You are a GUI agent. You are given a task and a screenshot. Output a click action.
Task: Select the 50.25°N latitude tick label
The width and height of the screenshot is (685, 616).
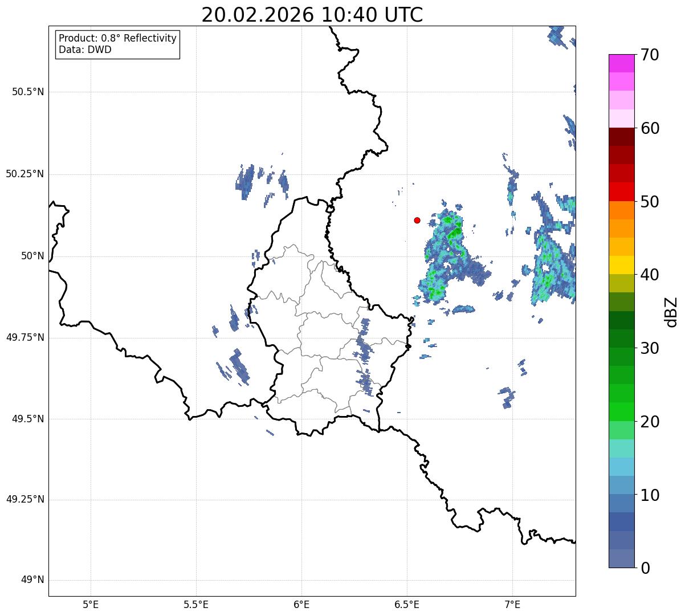tap(25, 174)
